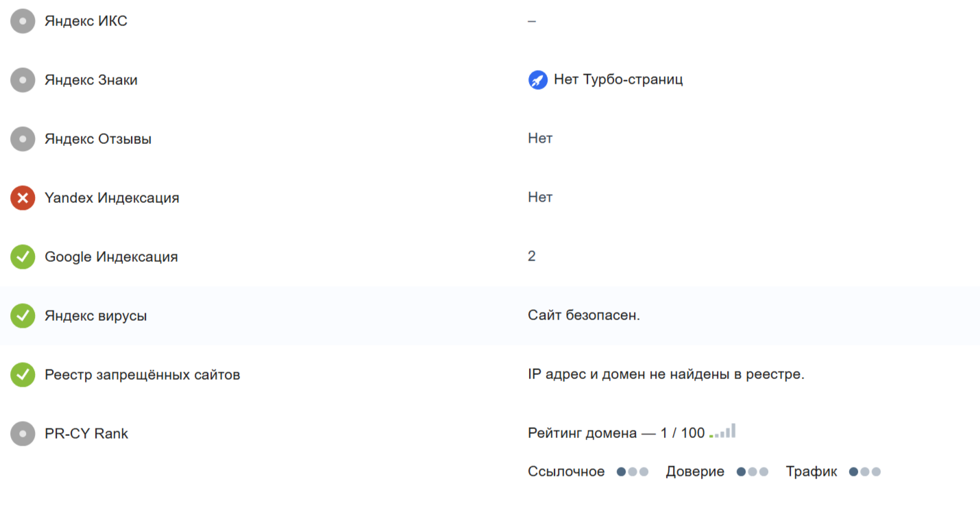The image size is (980, 510).
Task: Click the domain rating bar chart icon
Action: click(x=723, y=432)
